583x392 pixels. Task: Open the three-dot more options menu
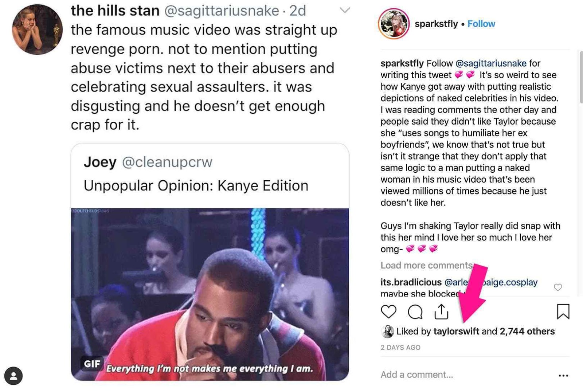pos(563,375)
